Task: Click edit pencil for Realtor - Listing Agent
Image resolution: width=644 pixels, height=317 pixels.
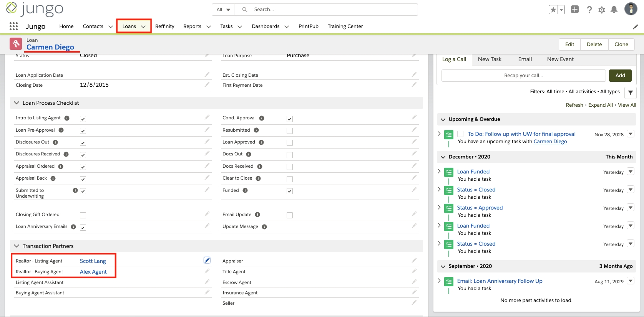Action: (x=207, y=261)
